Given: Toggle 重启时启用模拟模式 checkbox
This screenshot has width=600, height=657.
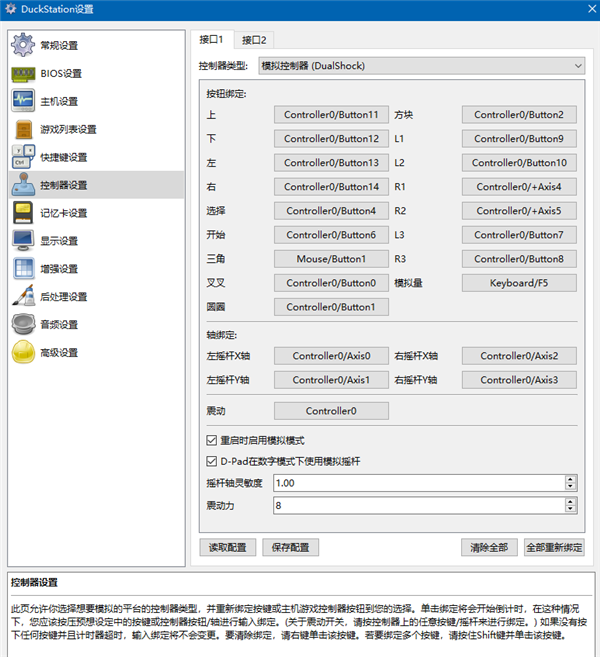Looking at the screenshot, I should (212, 440).
